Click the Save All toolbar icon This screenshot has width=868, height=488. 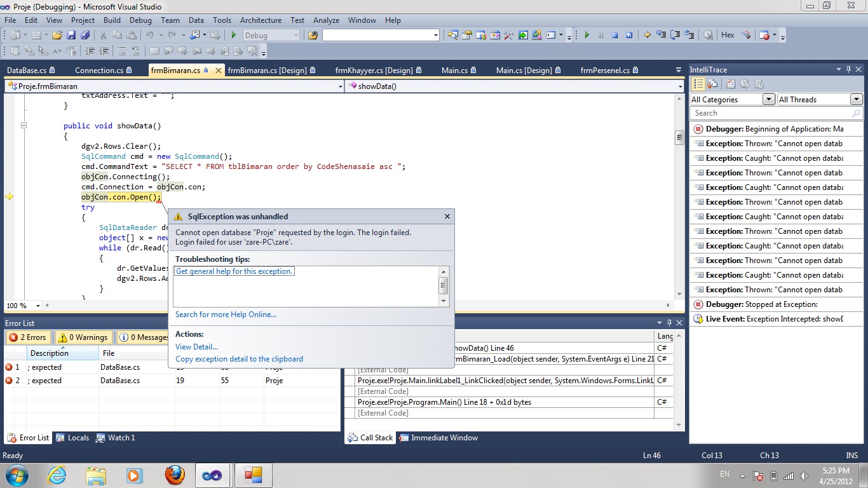click(x=83, y=36)
